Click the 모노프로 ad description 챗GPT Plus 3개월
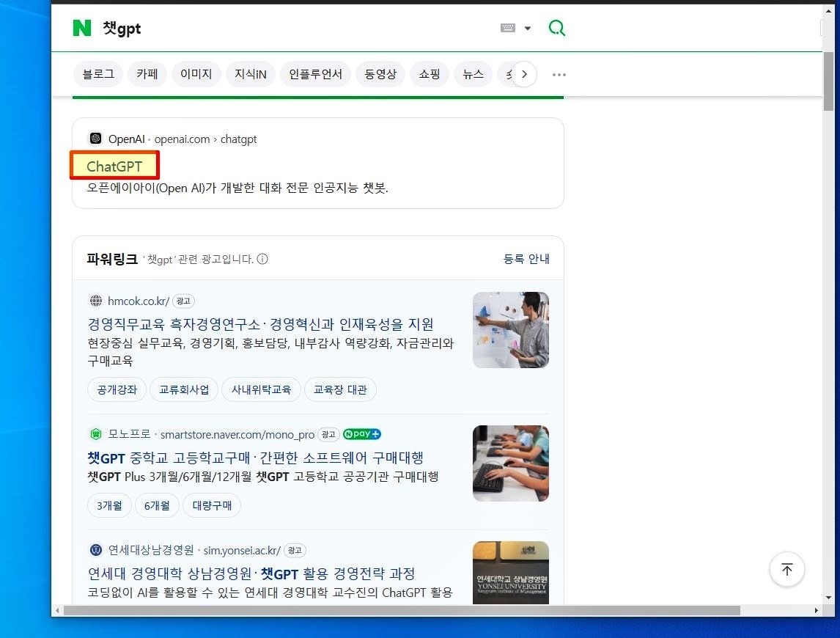This screenshot has width=840, height=638. coord(263,477)
